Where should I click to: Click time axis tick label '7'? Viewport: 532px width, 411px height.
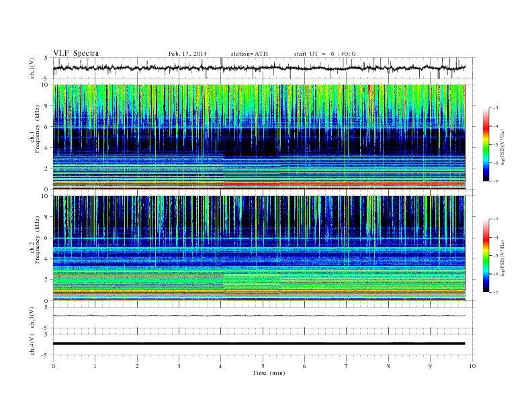[347, 366]
